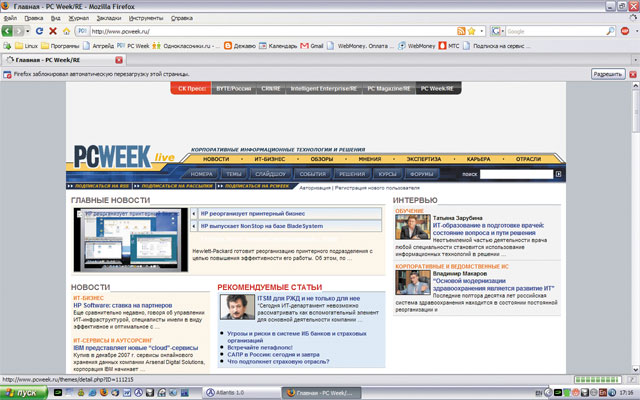Switch to Atlantis 1.0 taskbar window
Image resolution: width=640 pixels, height=400 pixels.
pos(241,393)
